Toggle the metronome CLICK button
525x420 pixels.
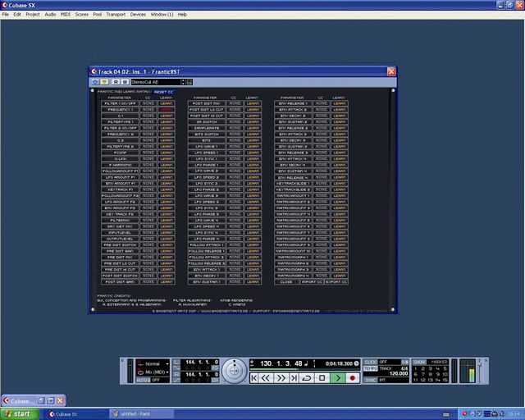[x=371, y=362]
